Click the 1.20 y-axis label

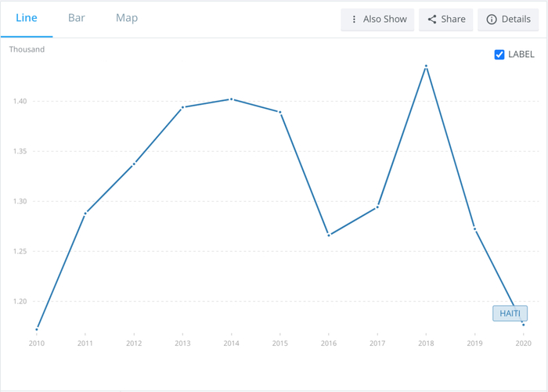20,301
